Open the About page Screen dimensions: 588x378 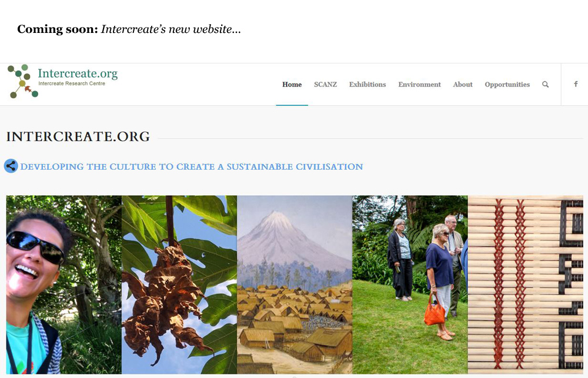(463, 85)
